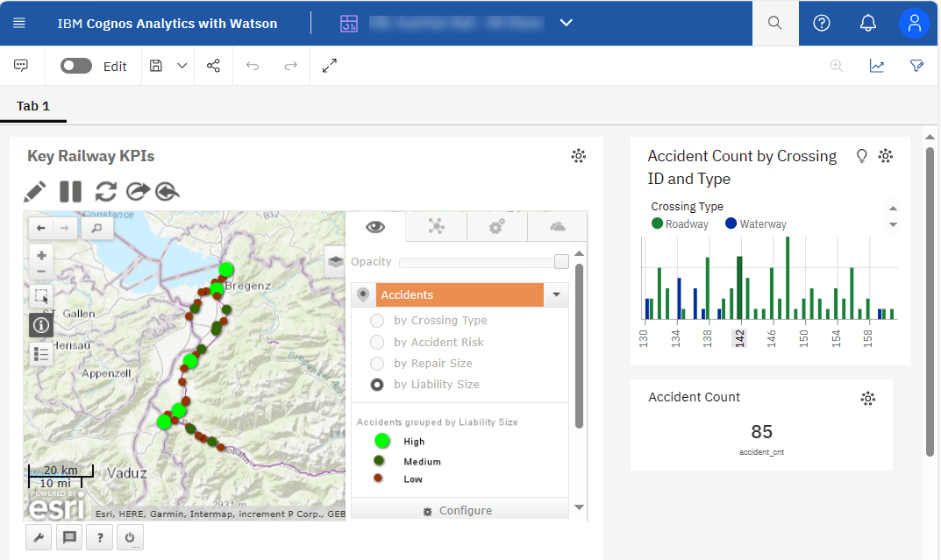Open the hamburger navigation menu
Screen dimensions: 941x560
click(x=19, y=24)
